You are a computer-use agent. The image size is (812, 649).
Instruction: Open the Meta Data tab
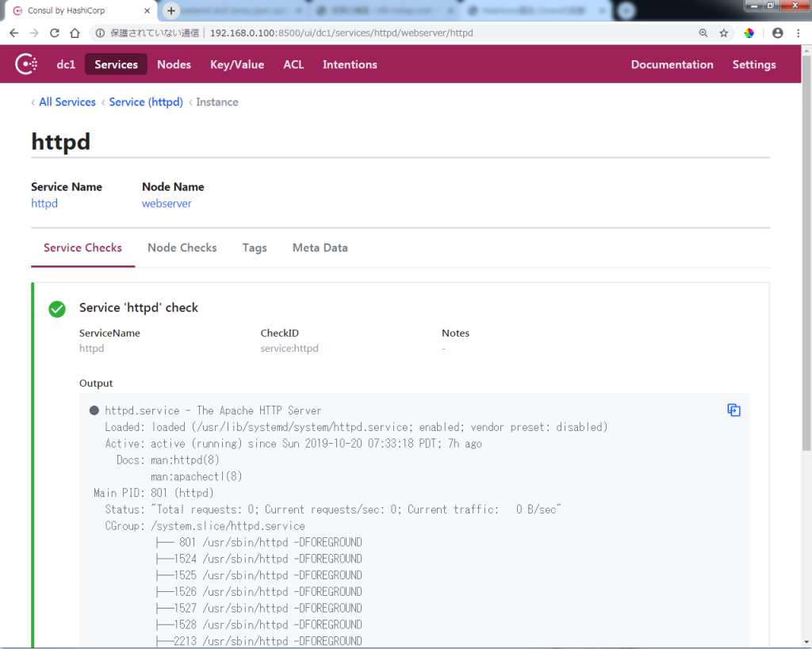[x=320, y=248]
